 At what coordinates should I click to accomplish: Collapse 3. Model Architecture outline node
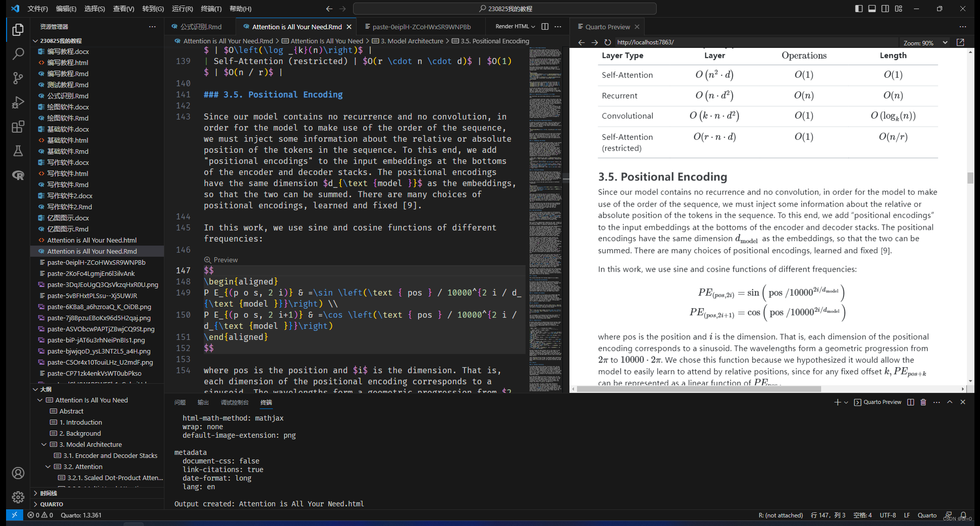[x=44, y=444]
